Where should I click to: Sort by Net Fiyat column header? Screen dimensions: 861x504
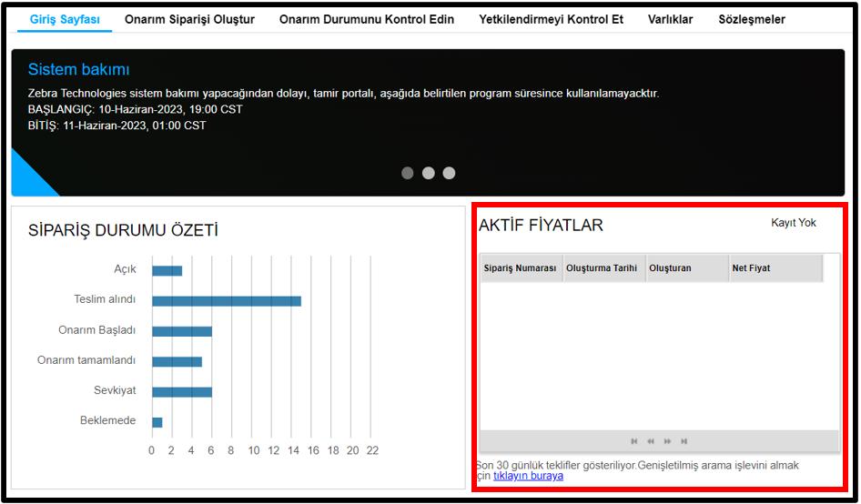click(775, 268)
